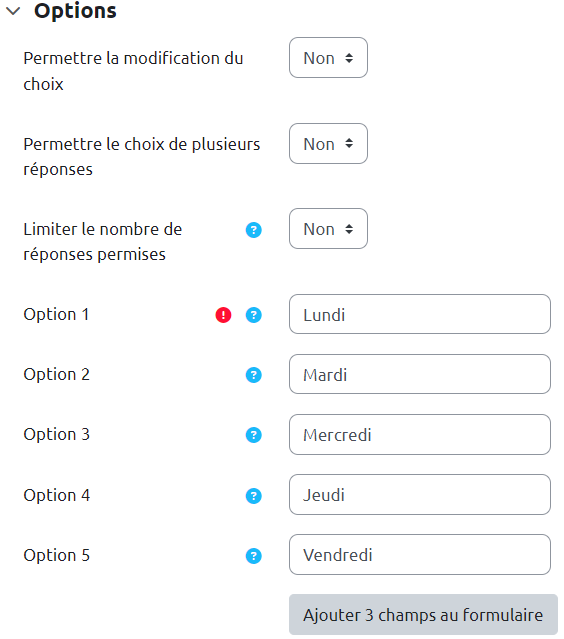Open the Permettre la modification du choix dropdown
564x639 pixels.
click(328, 58)
